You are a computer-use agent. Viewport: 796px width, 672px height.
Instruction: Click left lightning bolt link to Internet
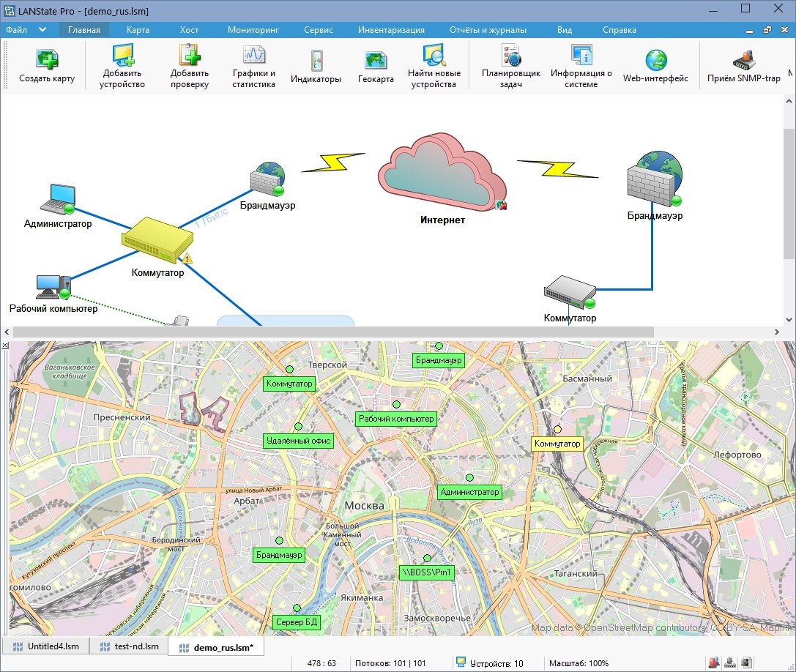click(x=333, y=163)
